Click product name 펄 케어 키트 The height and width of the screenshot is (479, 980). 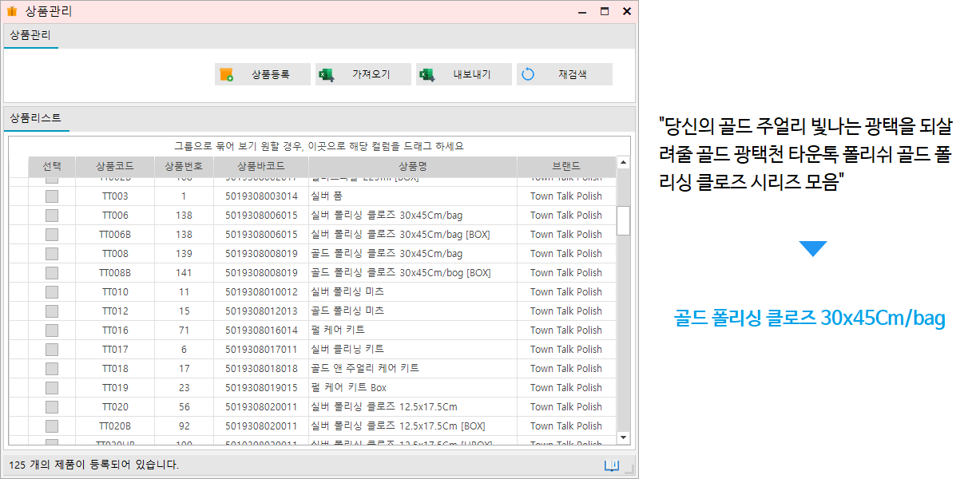coord(338,331)
